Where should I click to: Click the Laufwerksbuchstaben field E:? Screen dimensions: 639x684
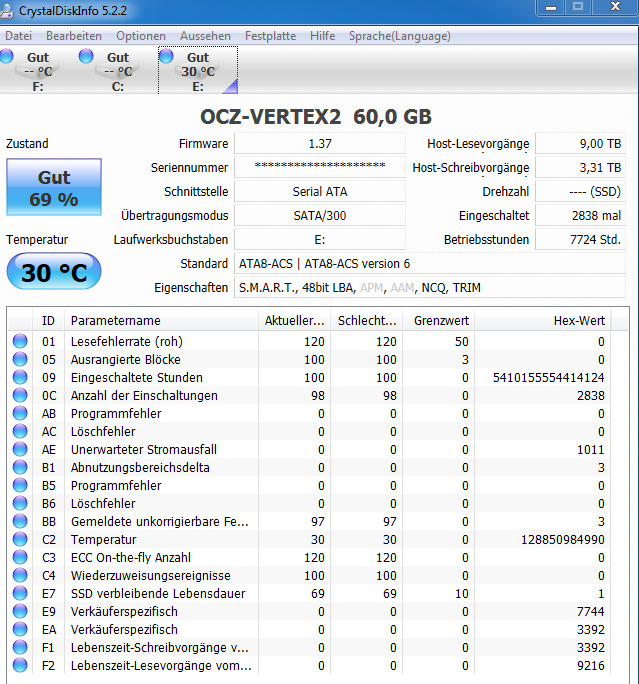(320, 239)
